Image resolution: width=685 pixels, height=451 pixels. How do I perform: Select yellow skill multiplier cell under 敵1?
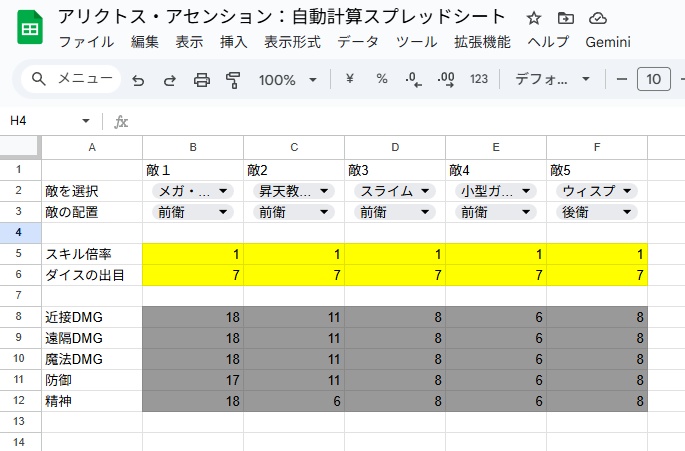pyautogui.click(x=193, y=254)
